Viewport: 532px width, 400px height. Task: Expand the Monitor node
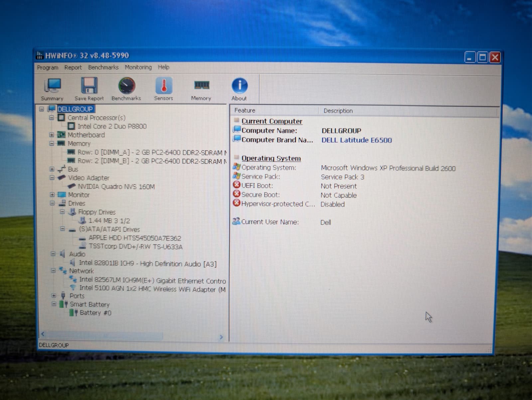[x=52, y=195]
